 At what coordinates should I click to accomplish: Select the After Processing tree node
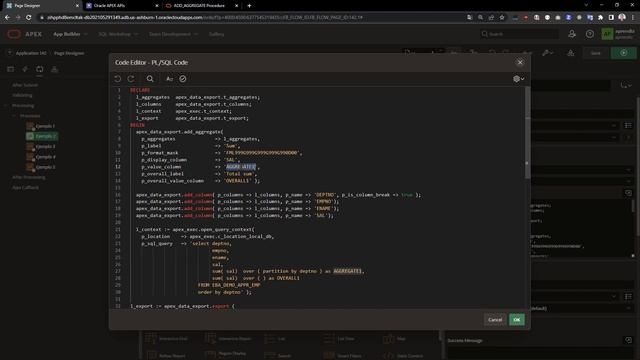coord(29,178)
